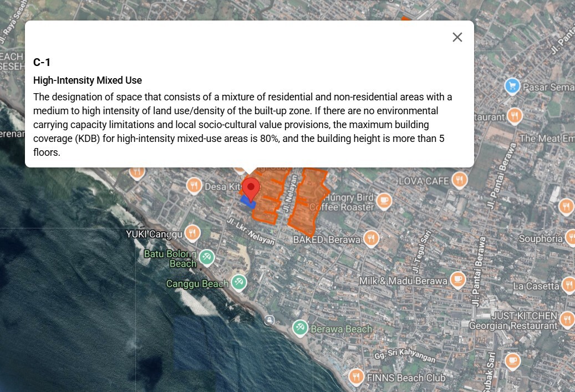Click the Batu Bolong Beach marker
This screenshot has width=575, height=392.
[206, 257]
